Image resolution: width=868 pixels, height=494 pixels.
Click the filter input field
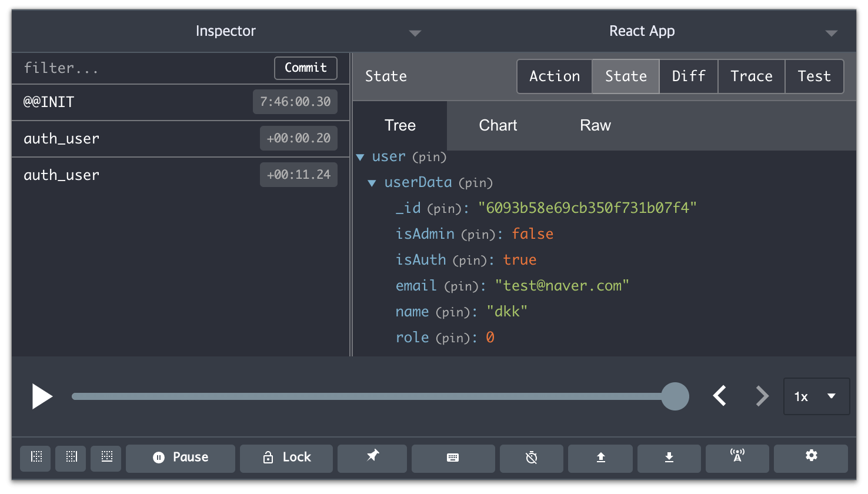(x=118, y=68)
